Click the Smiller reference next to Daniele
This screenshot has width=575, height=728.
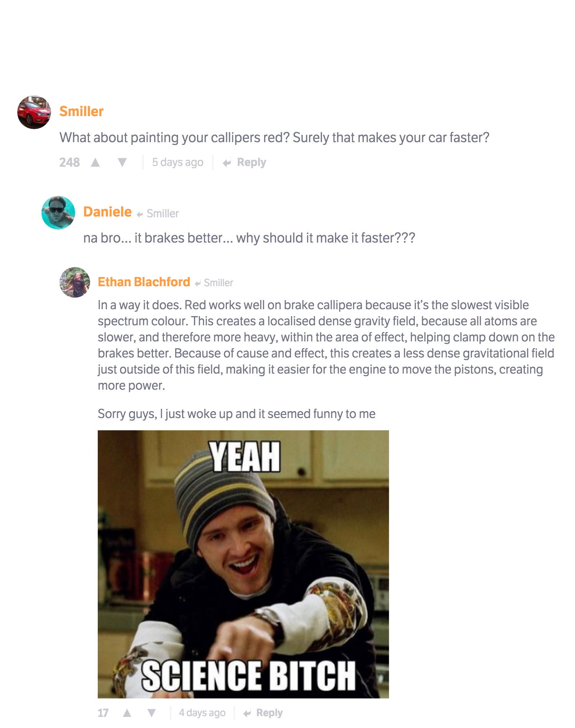pos(163,213)
